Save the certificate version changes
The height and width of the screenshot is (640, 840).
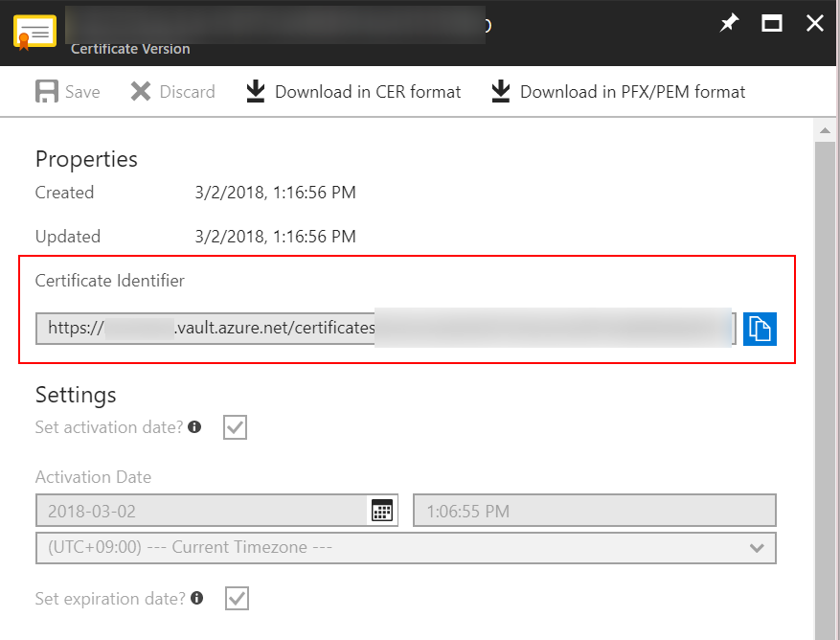click(68, 92)
